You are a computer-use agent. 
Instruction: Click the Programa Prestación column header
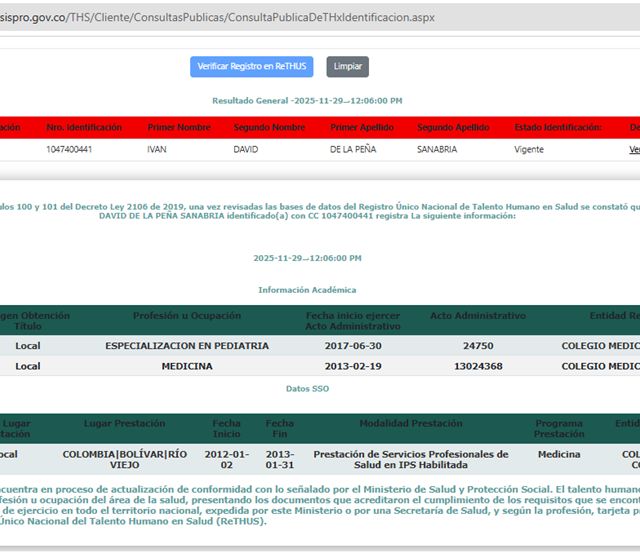[559, 429]
